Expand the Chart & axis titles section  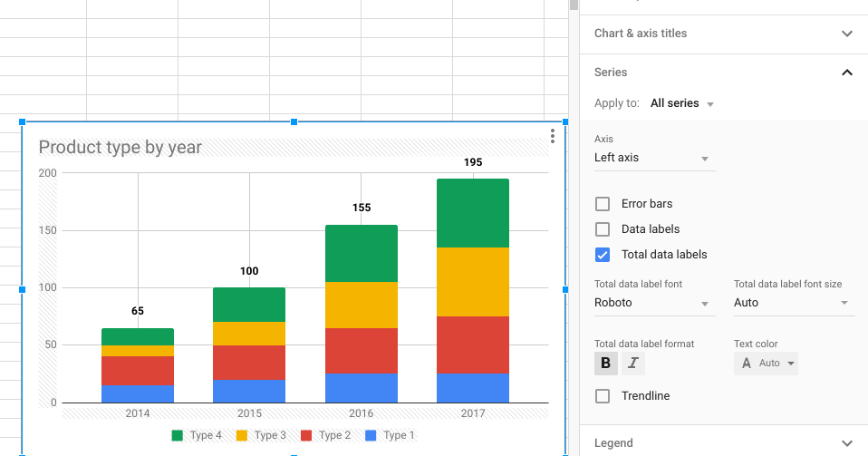click(723, 34)
